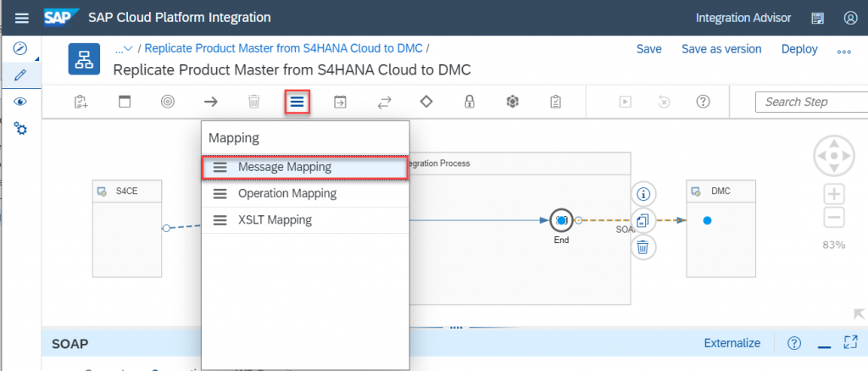This screenshot has height=371, width=868.
Task: Select the DMC receiver participant
Action: click(x=721, y=229)
